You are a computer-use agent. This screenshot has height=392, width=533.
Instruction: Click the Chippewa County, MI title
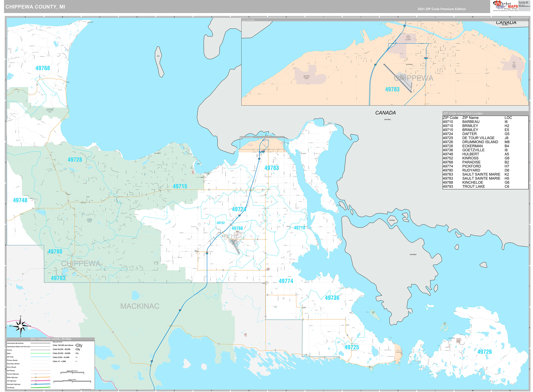(x=35, y=7)
